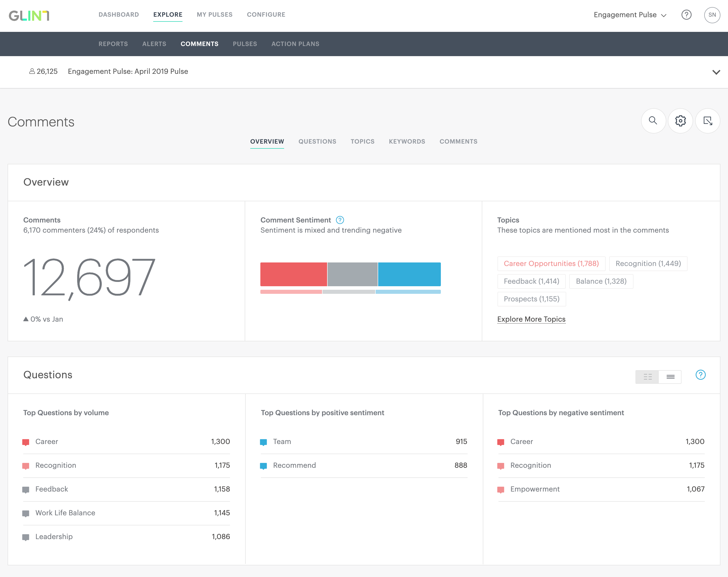Click Questions section help icon
Viewport: 728px width, 577px height.
pyautogui.click(x=700, y=375)
